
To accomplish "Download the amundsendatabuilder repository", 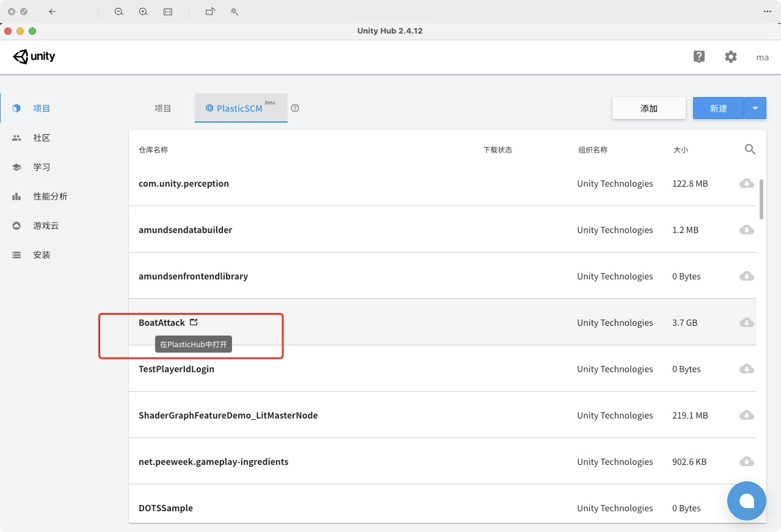I will [x=747, y=230].
